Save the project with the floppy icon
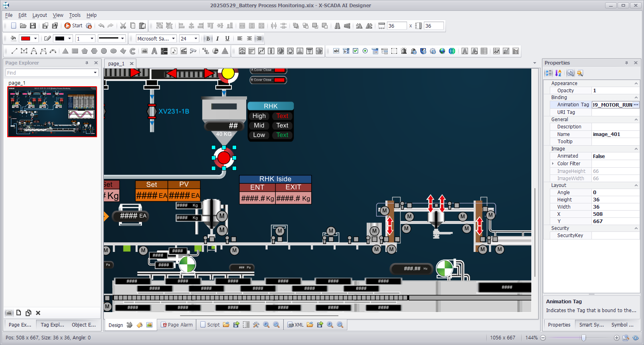The image size is (644, 345). [x=33, y=26]
